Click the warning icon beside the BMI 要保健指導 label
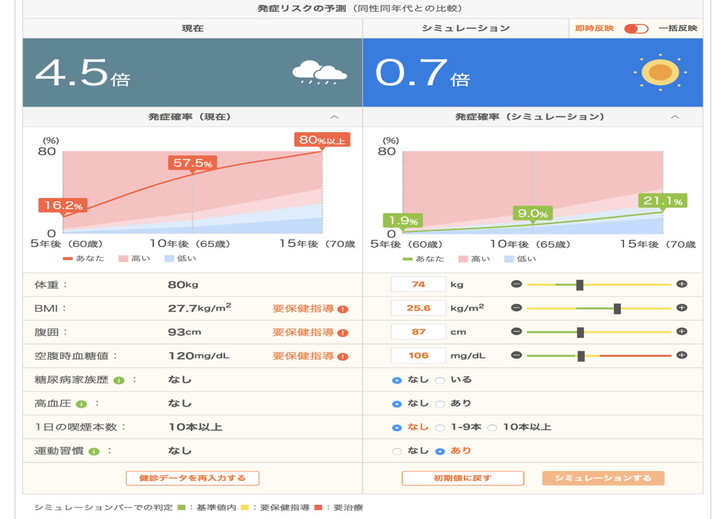The height and width of the screenshot is (519, 720). (343, 308)
